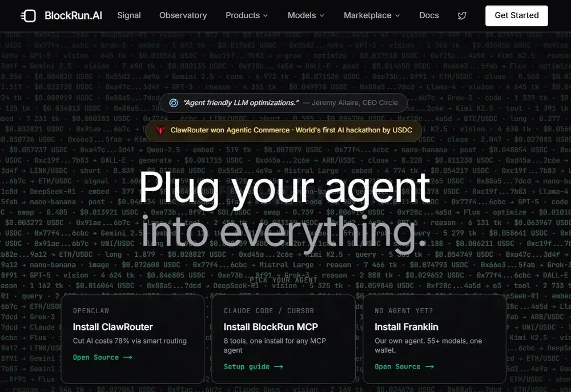This screenshot has width=571, height=392.
Task: Open the Jeremy Allaire quote pill
Action: tap(283, 103)
